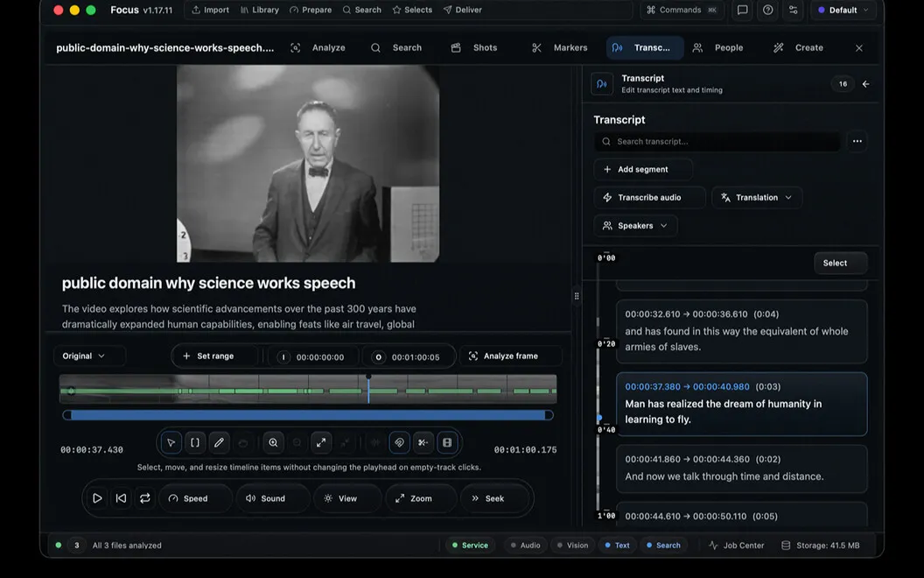Open the transcript three-dots more menu
The image size is (924, 578).
pyautogui.click(x=857, y=141)
